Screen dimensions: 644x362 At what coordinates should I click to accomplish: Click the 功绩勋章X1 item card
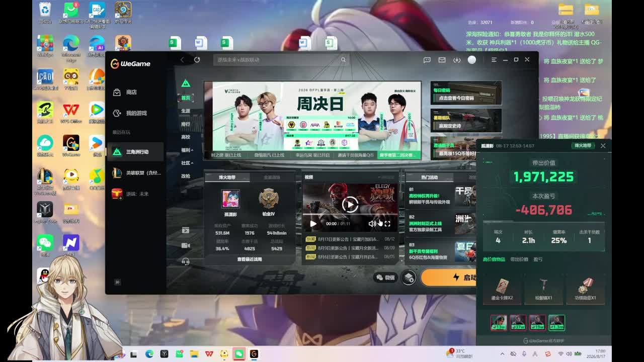click(586, 289)
